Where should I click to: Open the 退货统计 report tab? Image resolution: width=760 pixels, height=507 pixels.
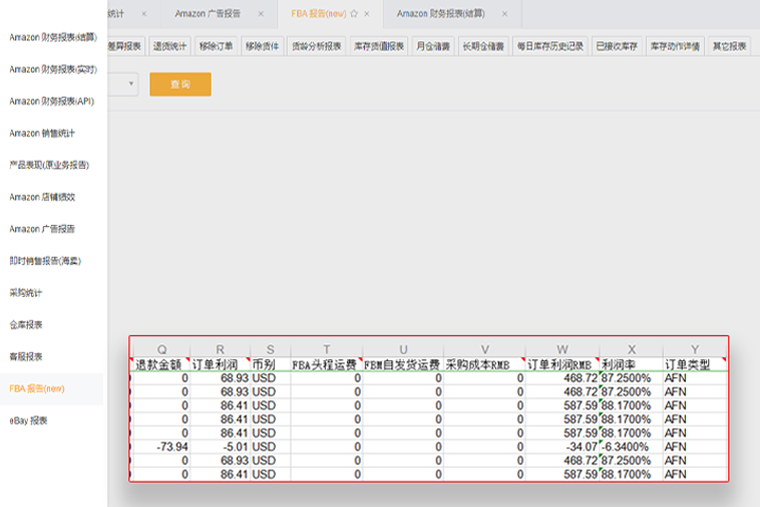click(172, 46)
